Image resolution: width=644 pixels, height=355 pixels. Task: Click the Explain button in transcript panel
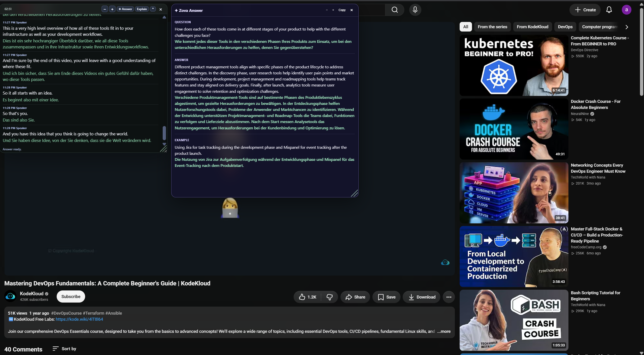point(142,9)
